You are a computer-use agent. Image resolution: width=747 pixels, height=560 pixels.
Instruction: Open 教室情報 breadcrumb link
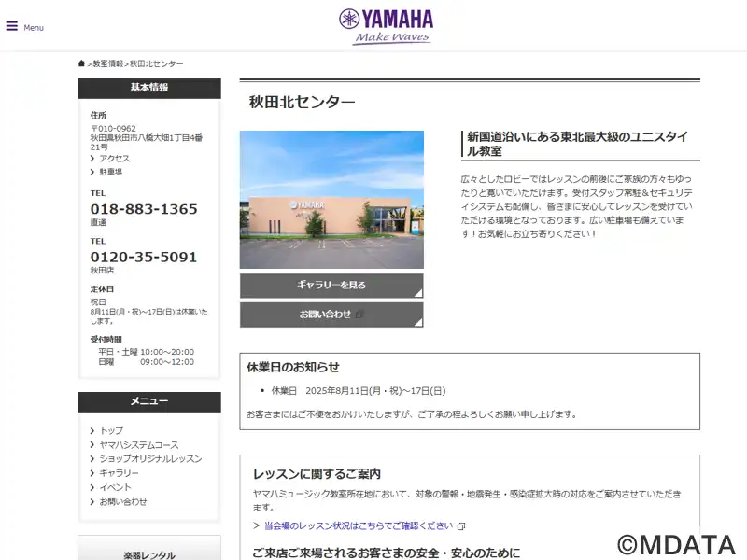point(107,63)
